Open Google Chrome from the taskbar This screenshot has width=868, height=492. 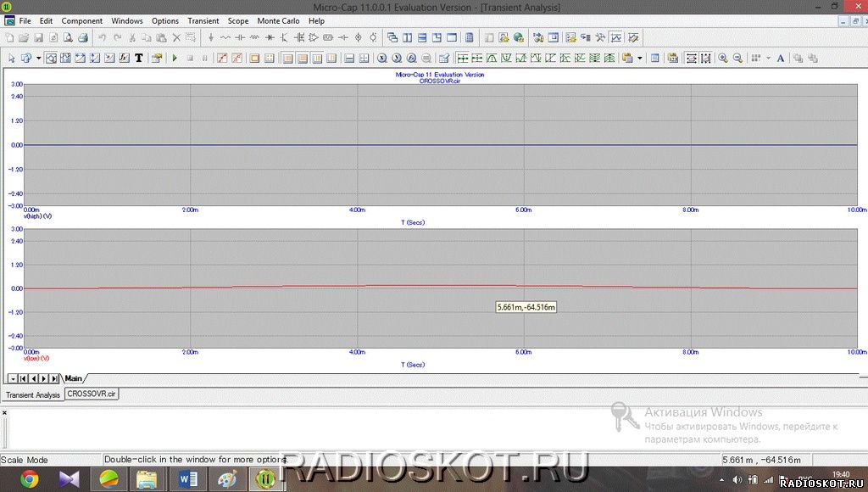pos(30,479)
